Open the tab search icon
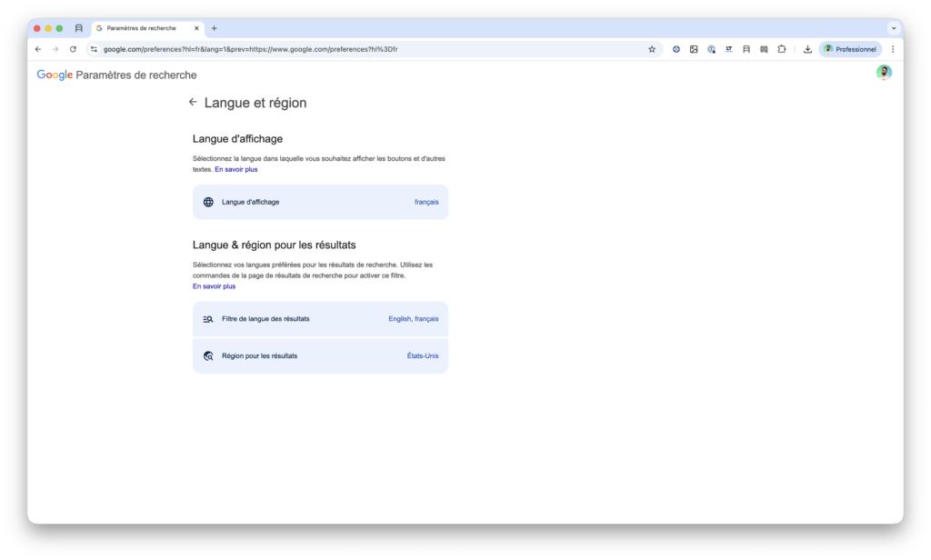This screenshot has height=560, width=931. (x=77, y=27)
